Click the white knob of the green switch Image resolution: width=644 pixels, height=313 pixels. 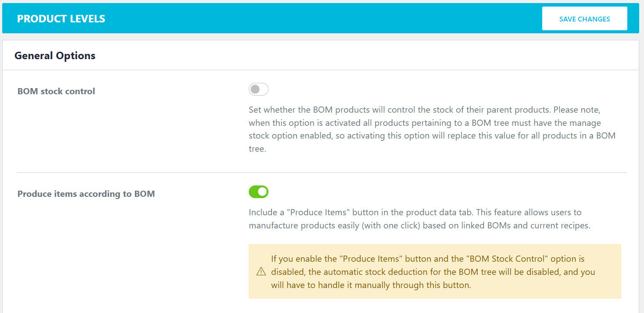tap(262, 192)
